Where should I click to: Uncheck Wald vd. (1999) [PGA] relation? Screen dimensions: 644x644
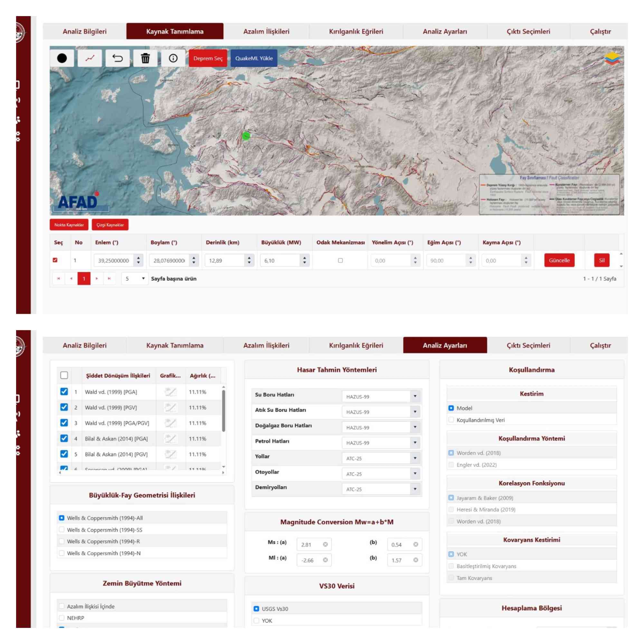click(64, 391)
